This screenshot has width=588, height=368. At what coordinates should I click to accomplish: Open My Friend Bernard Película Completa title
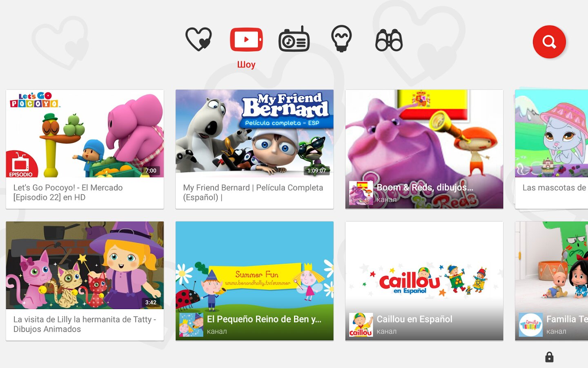click(x=253, y=192)
